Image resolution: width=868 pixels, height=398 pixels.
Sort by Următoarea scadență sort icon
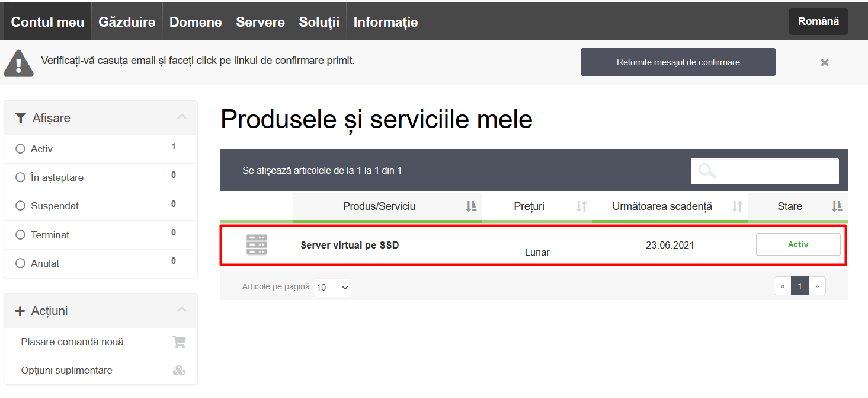coord(737,206)
